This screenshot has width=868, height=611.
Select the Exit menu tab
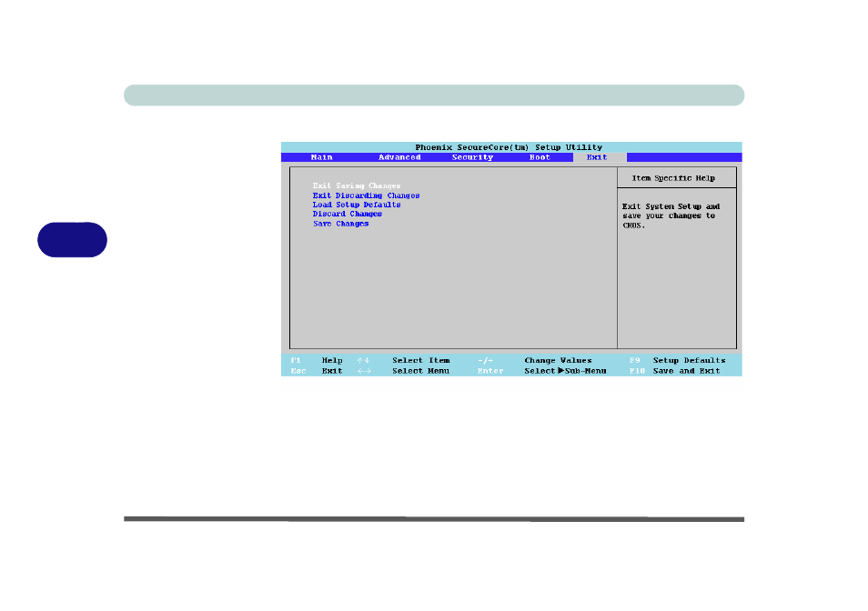click(597, 157)
